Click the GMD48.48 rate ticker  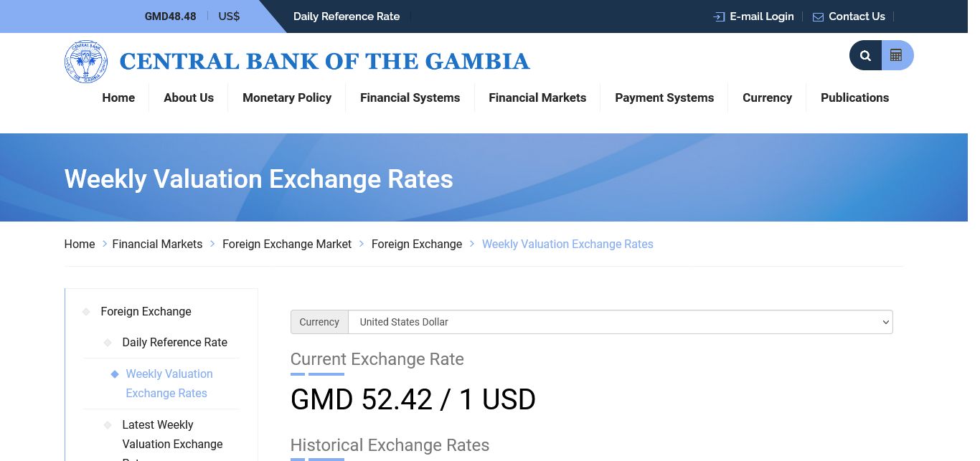pos(170,16)
